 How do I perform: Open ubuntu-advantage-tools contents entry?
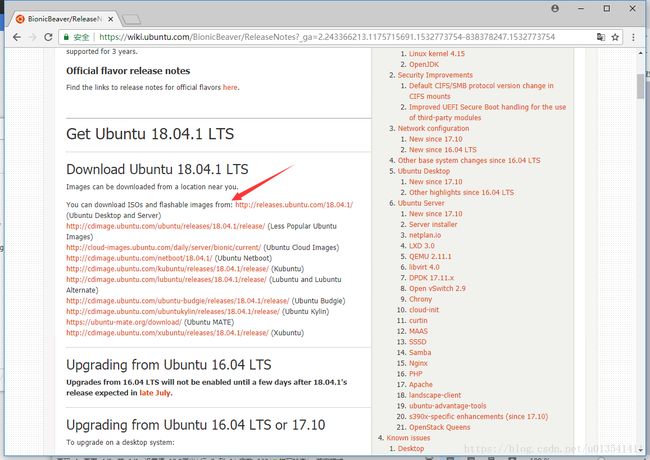pyautogui.click(x=447, y=406)
